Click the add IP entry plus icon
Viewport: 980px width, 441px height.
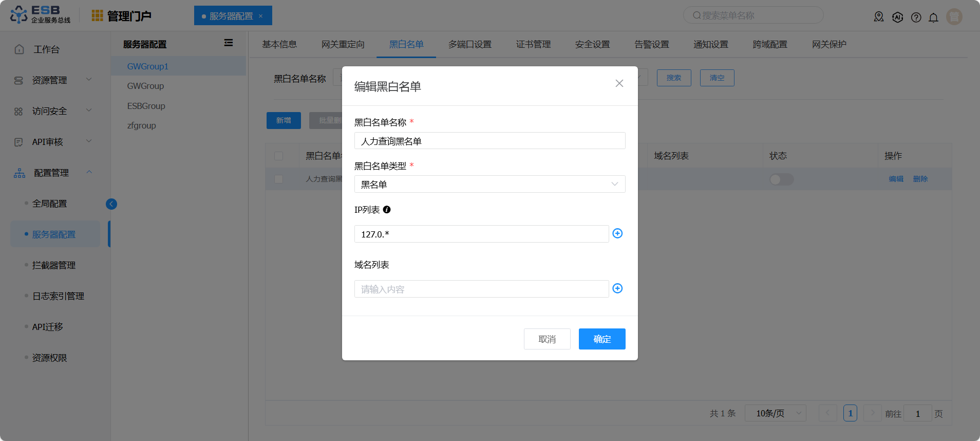(x=617, y=233)
